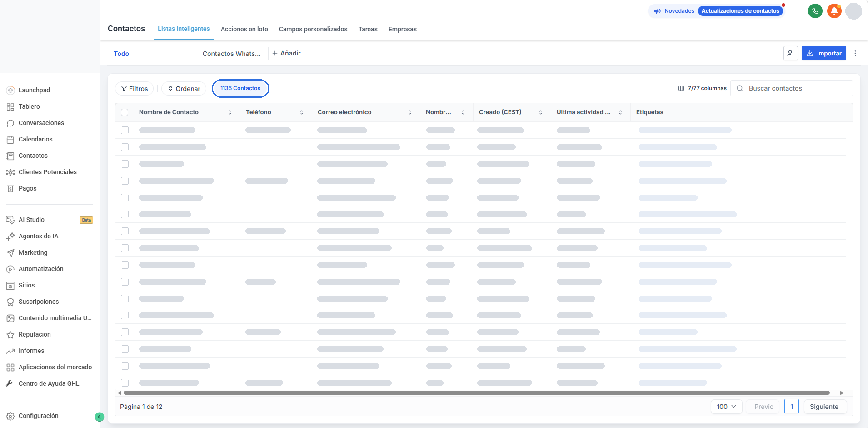Sort by Teléfono column arrows
Image resolution: width=868 pixels, height=428 pixels.
(302, 112)
